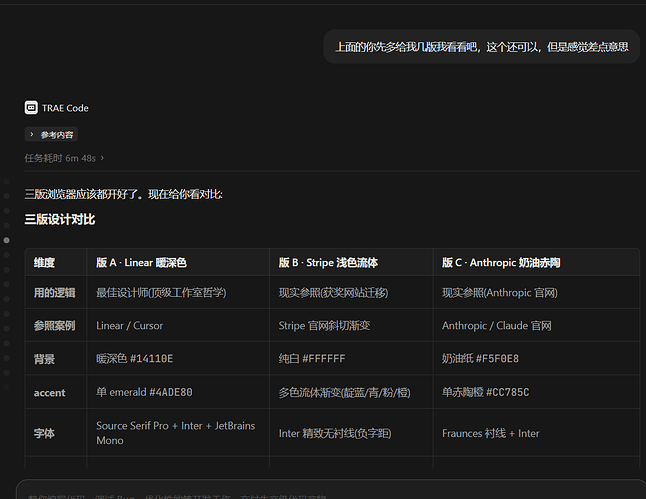Click cell Source Serif Pro + Inter + JetBrains Mono
The image size is (646, 499).
coord(176,433)
